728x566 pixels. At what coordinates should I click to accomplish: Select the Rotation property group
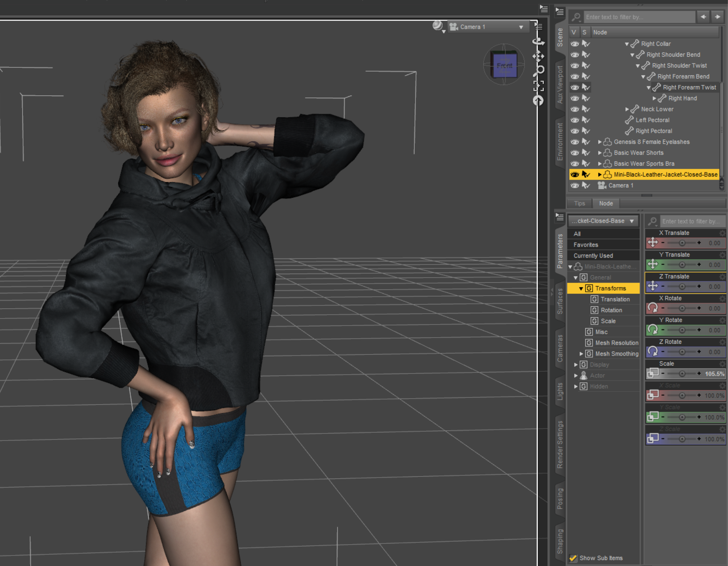[611, 310]
